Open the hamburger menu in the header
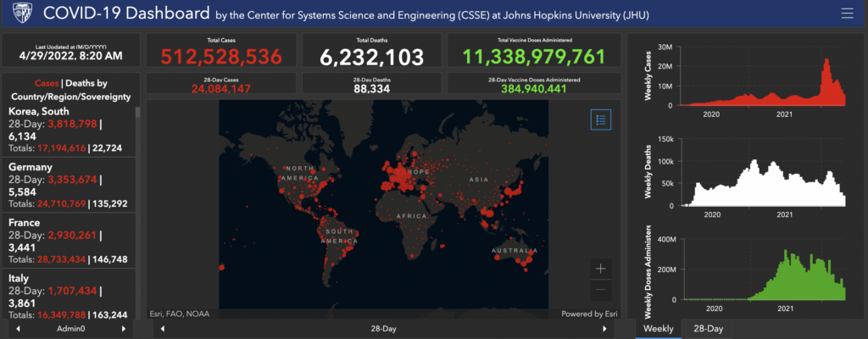Viewport: 868px width, 339px height. (x=846, y=13)
